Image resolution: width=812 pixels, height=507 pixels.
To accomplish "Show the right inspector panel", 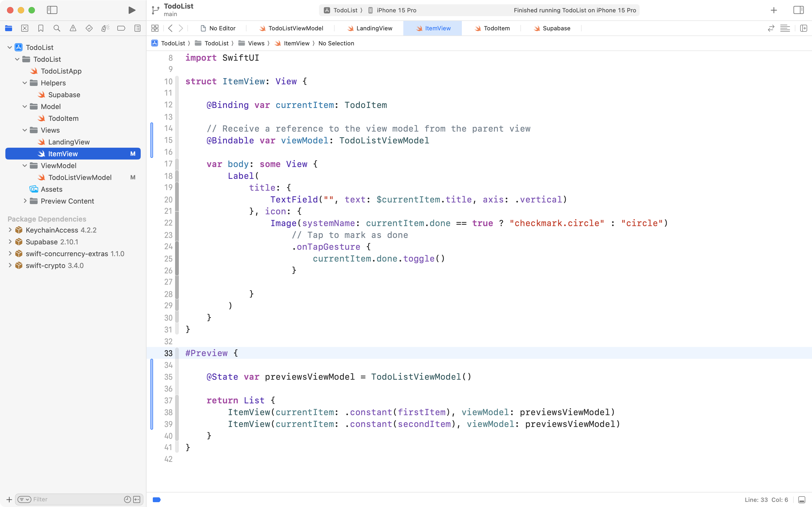I will tap(798, 10).
